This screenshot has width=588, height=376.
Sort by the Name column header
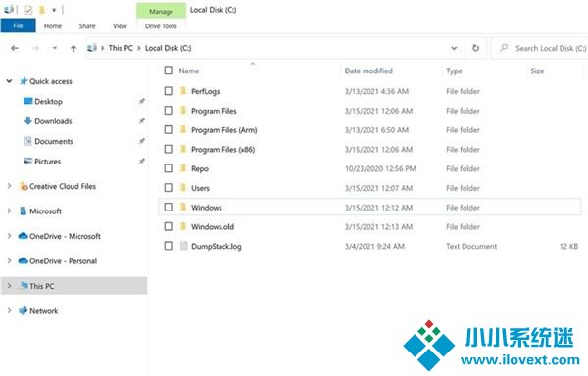click(x=188, y=70)
